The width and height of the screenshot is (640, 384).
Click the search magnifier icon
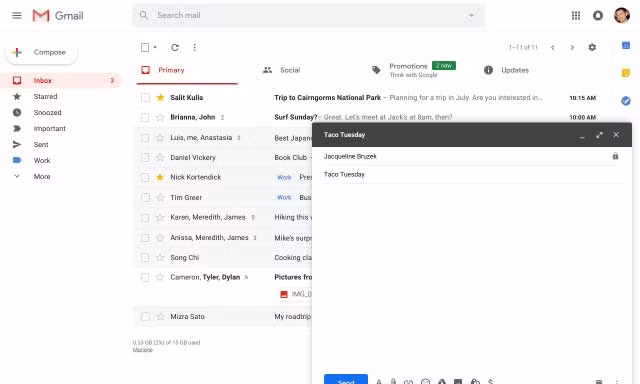144,15
